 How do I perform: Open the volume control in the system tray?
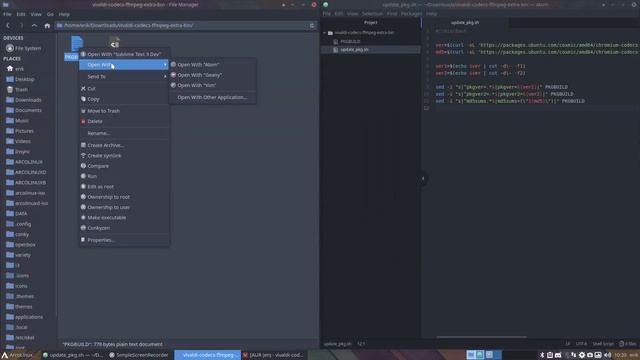[607, 355]
